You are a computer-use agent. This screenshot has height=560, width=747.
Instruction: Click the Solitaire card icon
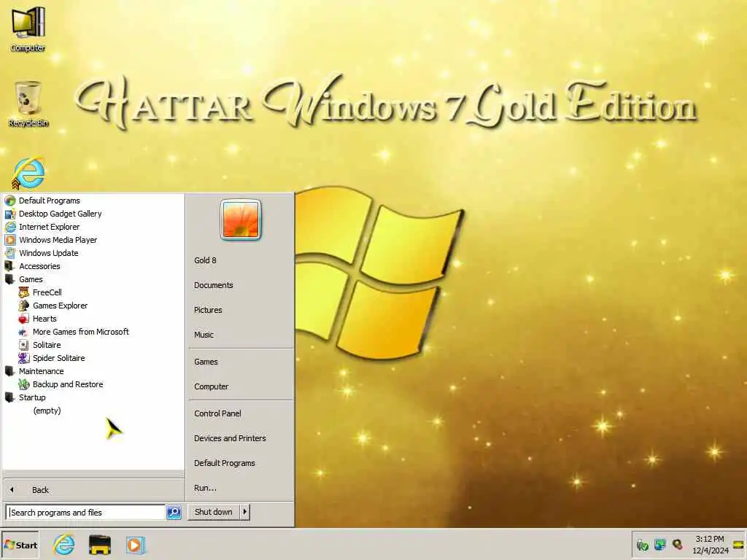[x=23, y=345]
